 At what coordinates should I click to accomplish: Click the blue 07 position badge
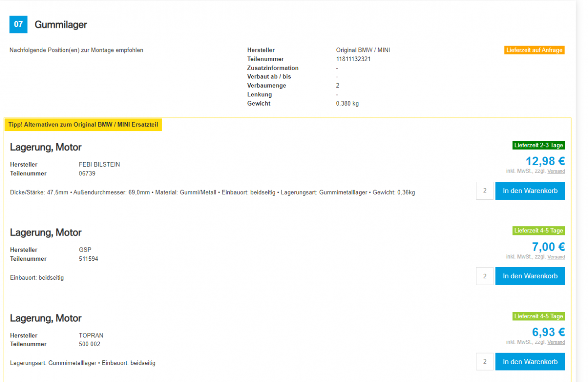pos(18,24)
